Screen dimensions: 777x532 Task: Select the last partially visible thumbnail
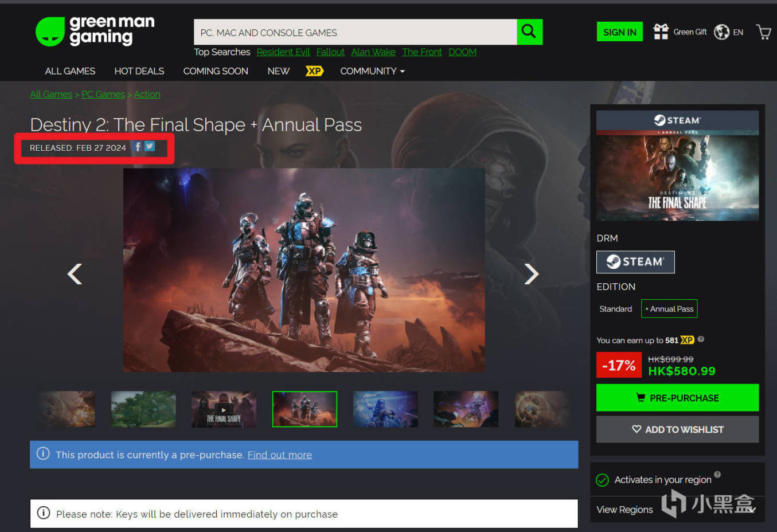click(x=543, y=409)
